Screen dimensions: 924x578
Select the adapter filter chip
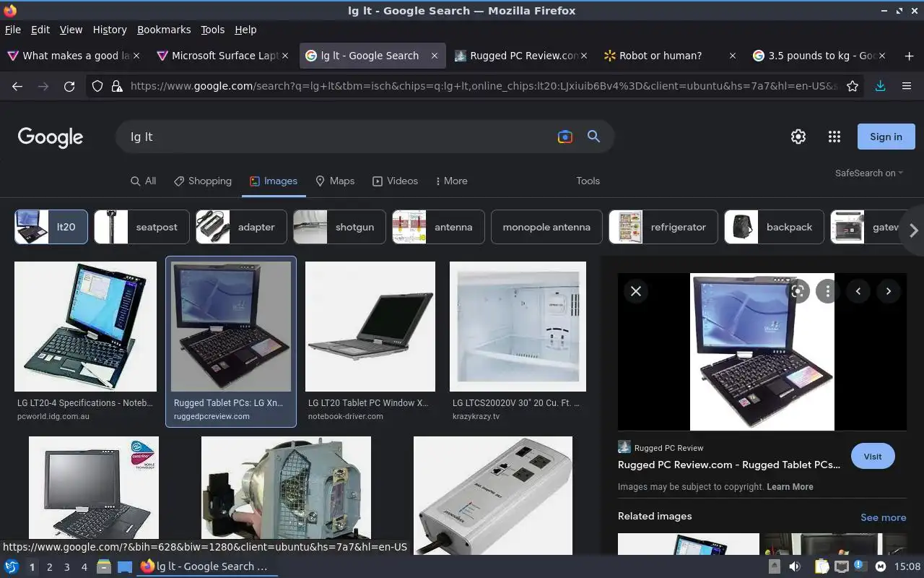[x=241, y=227]
